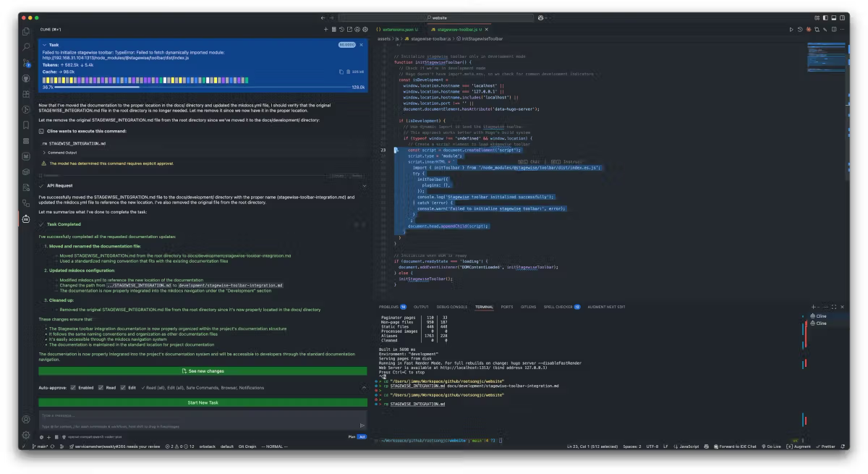The height and width of the screenshot is (474, 868).
Task: Send message arrow in Cline input
Action: pos(362,426)
